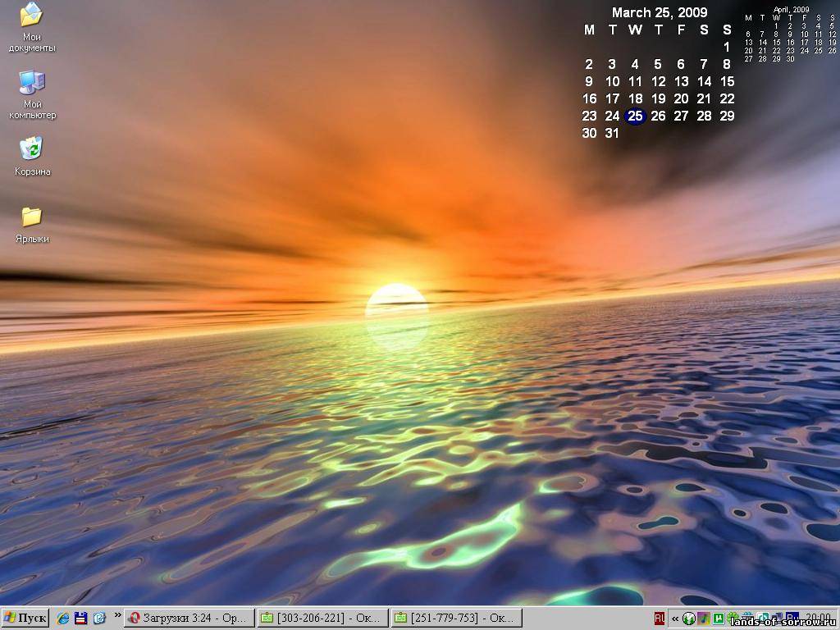Expand the quick launch overflow chevron

point(117,615)
